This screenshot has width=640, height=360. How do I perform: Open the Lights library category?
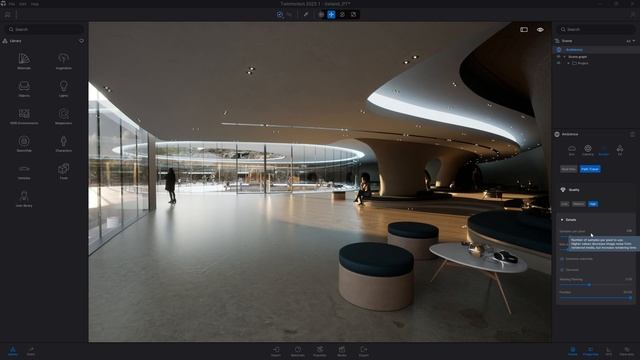click(64, 89)
